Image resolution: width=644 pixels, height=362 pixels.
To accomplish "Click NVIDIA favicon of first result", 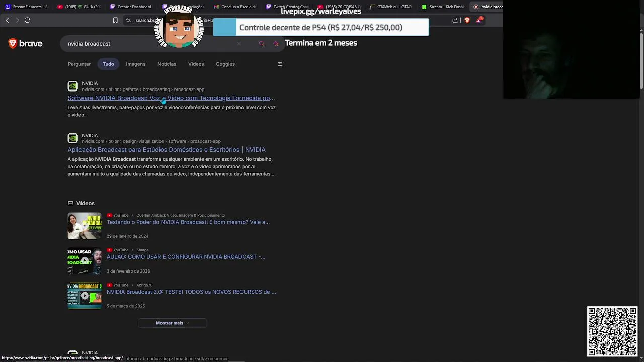I will tap(73, 86).
